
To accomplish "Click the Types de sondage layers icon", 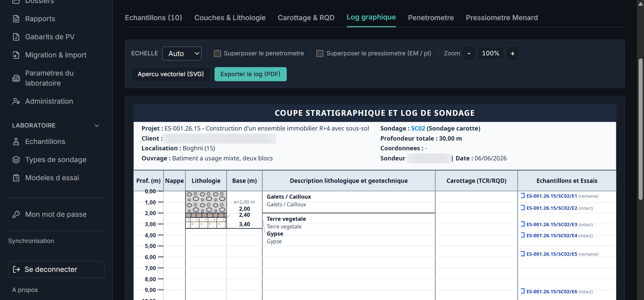I will tap(16, 160).
